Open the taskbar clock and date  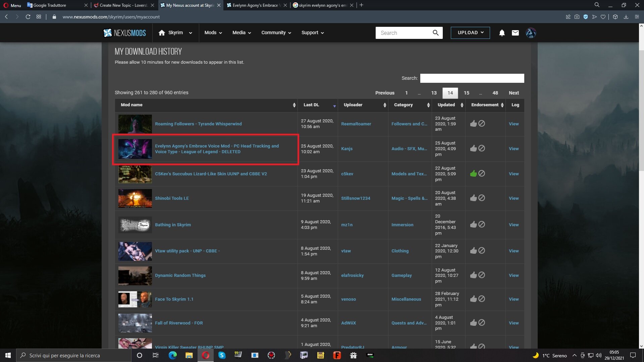coord(614,355)
